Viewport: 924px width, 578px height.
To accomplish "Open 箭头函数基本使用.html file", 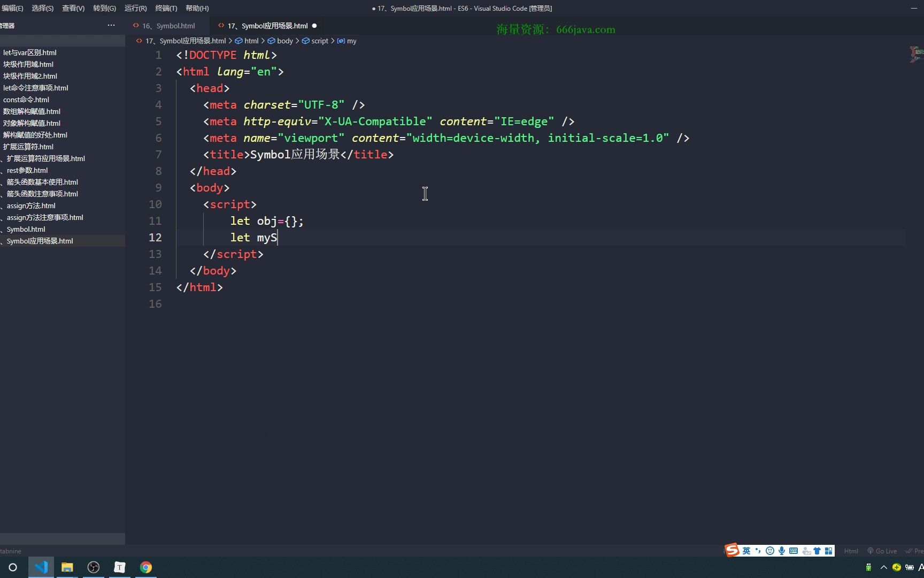I will pos(63,182).
